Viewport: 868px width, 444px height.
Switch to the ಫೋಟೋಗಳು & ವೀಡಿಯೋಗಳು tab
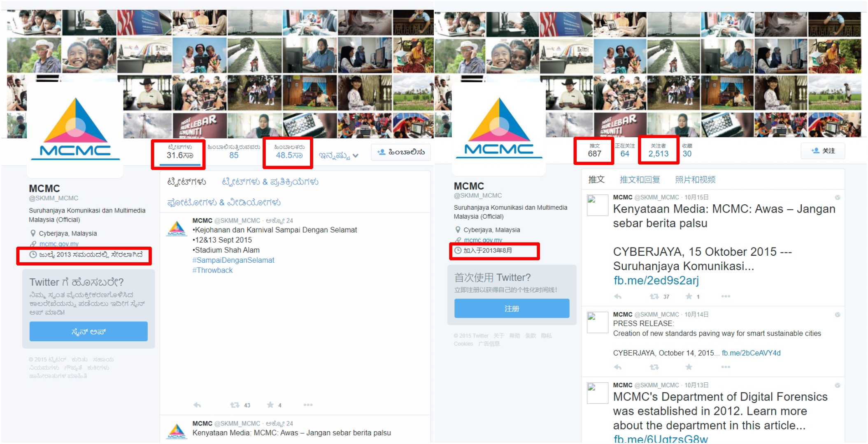coord(224,202)
